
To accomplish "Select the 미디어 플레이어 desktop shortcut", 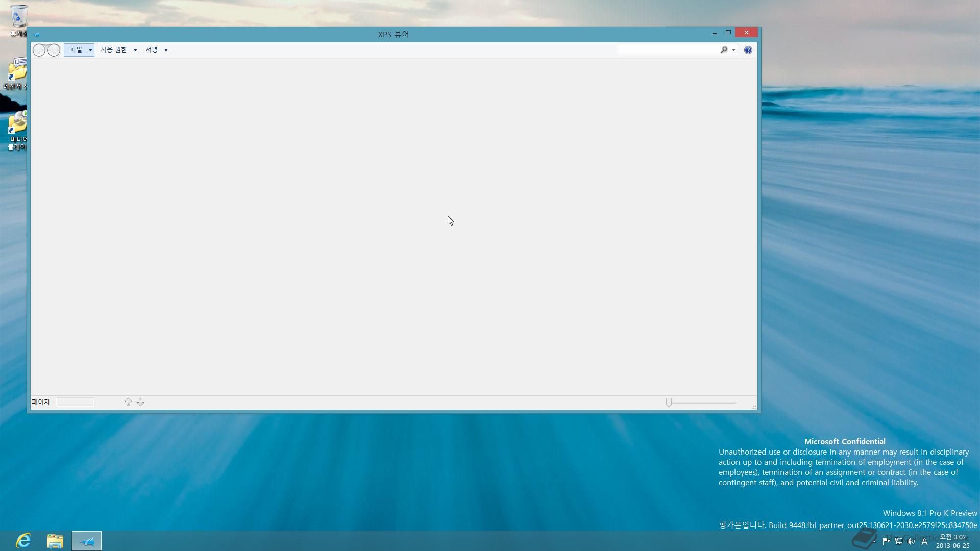I will pyautogui.click(x=17, y=131).
